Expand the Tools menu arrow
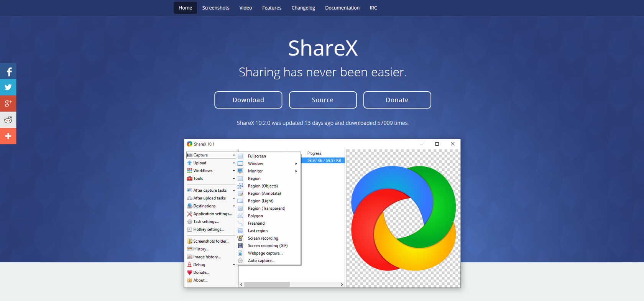644x301 pixels. (x=234, y=179)
